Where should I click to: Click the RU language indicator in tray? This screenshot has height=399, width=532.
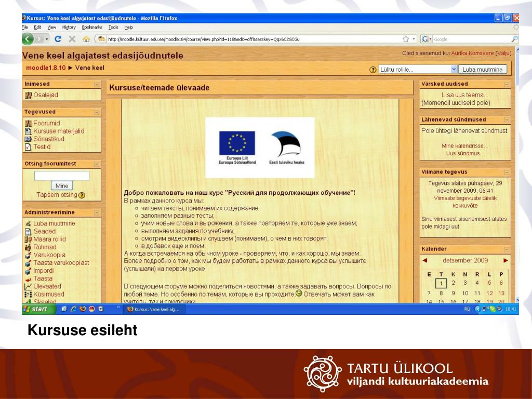(x=467, y=309)
